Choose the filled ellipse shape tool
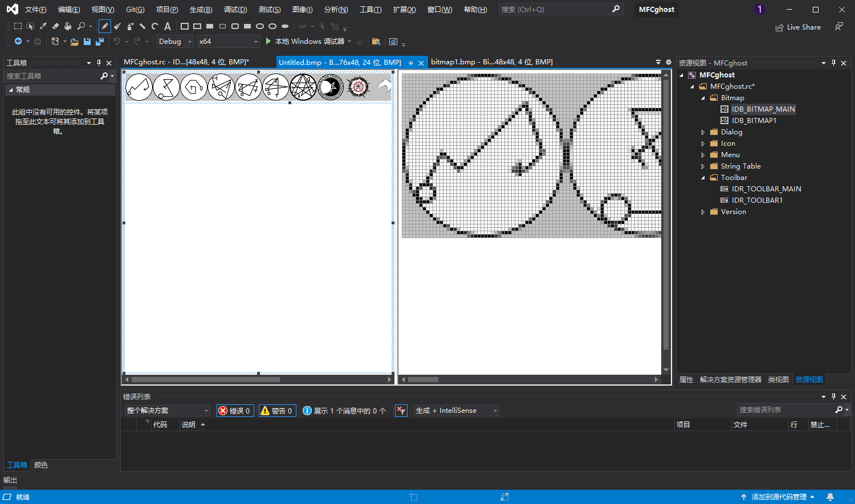The height and width of the screenshot is (504, 855). click(285, 26)
